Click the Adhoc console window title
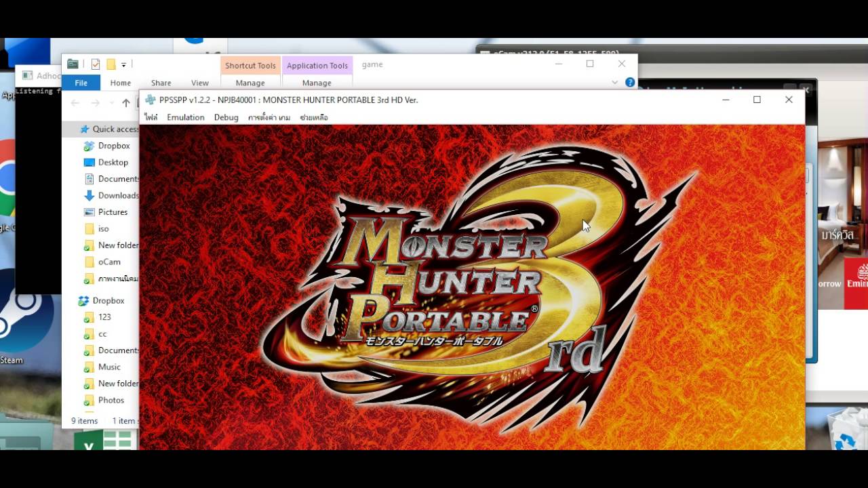The height and width of the screenshot is (488, 868). tap(48, 76)
